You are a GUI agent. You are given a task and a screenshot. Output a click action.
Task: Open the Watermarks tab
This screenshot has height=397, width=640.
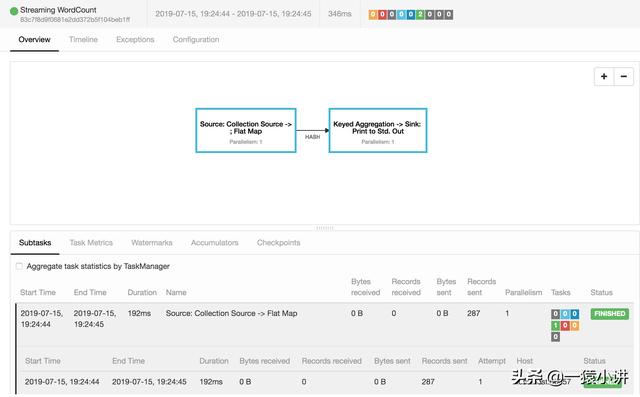[152, 242]
